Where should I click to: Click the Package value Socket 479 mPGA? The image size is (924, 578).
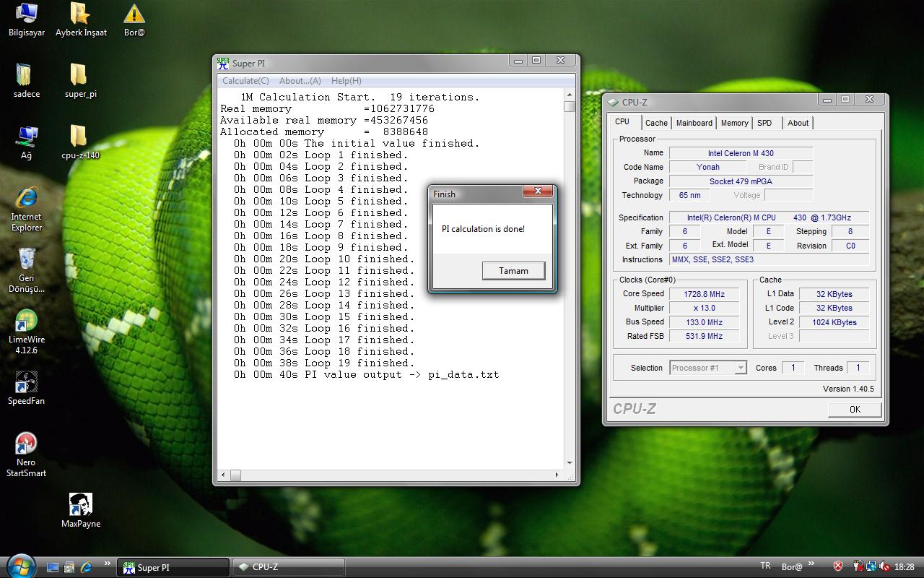(741, 181)
